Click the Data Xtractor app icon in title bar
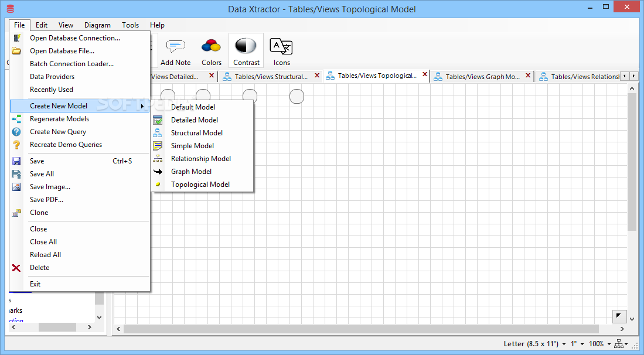This screenshot has height=355, width=644. pyautogui.click(x=11, y=9)
